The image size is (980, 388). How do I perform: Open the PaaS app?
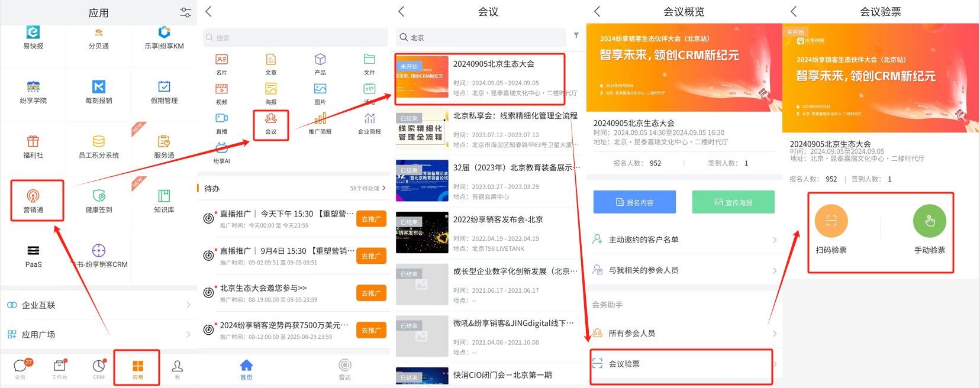33,256
